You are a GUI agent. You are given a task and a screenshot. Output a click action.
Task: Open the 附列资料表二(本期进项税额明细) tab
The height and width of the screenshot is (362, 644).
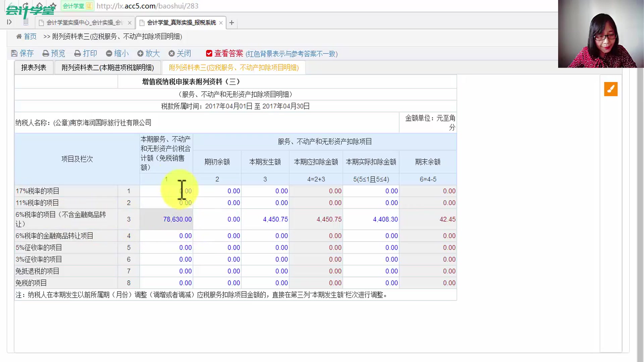(x=107, y=67)
